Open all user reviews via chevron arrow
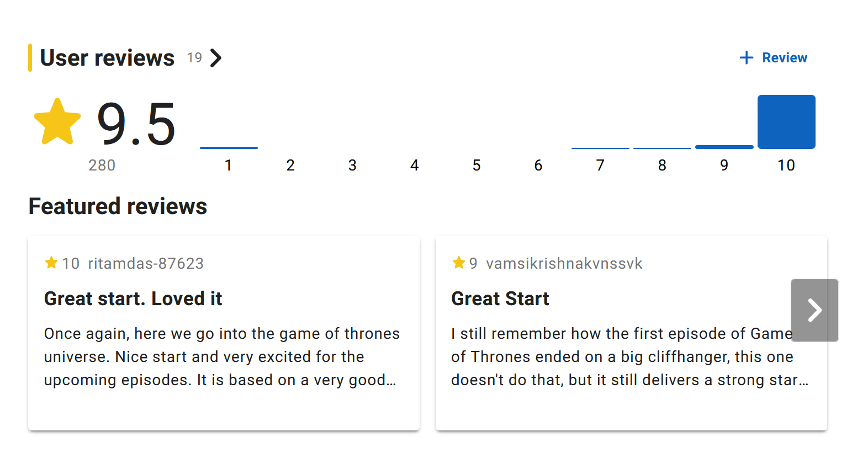 tap(216, 58)
